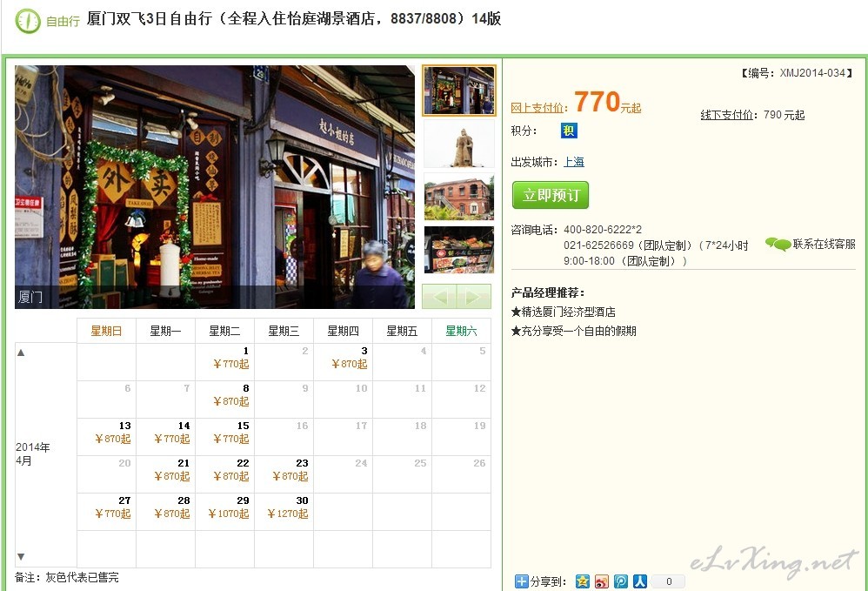Screen dimensions: 868x591
Task: Click the 线下支付价 link
Action: coord(727,115)
